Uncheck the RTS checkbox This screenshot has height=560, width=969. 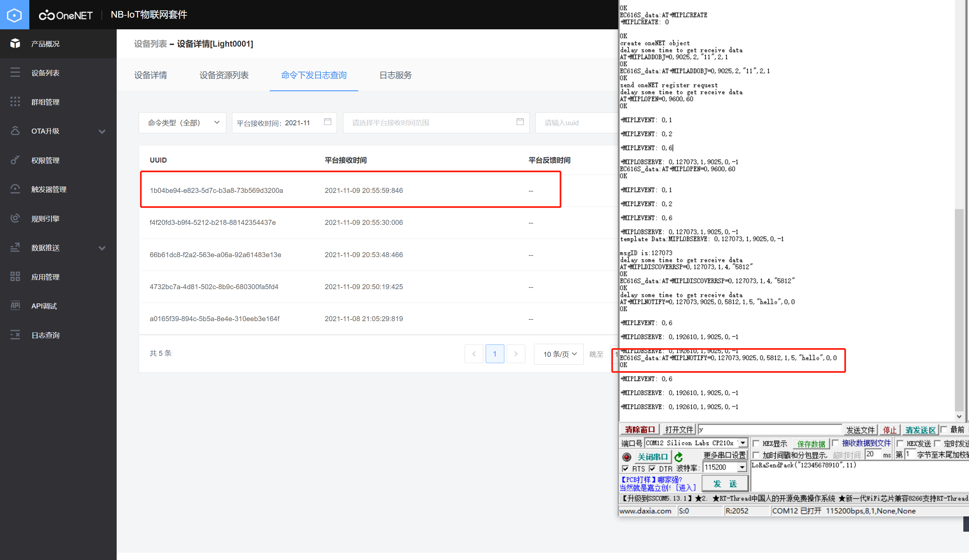(x=626, y=468)
